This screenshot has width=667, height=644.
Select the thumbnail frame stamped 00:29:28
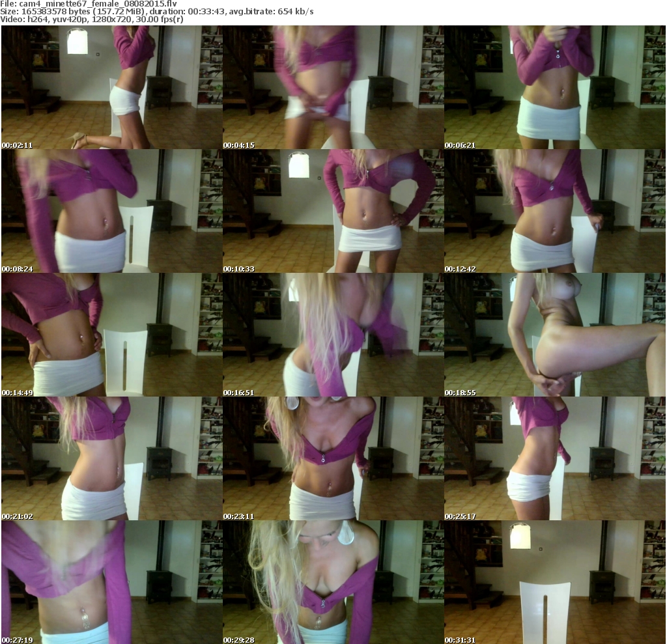pyautogui.click(x=333, y=582)
